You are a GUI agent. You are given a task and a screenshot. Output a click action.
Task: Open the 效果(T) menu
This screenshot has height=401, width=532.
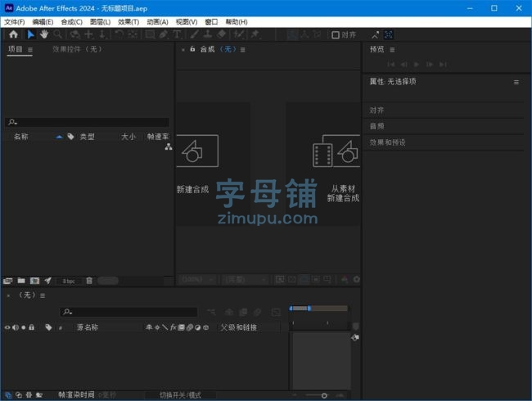coord(128,22)
